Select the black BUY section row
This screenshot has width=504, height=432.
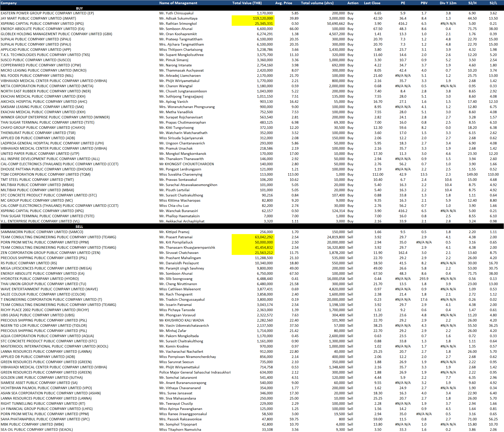pyautogui.click(x=79, y=8)
